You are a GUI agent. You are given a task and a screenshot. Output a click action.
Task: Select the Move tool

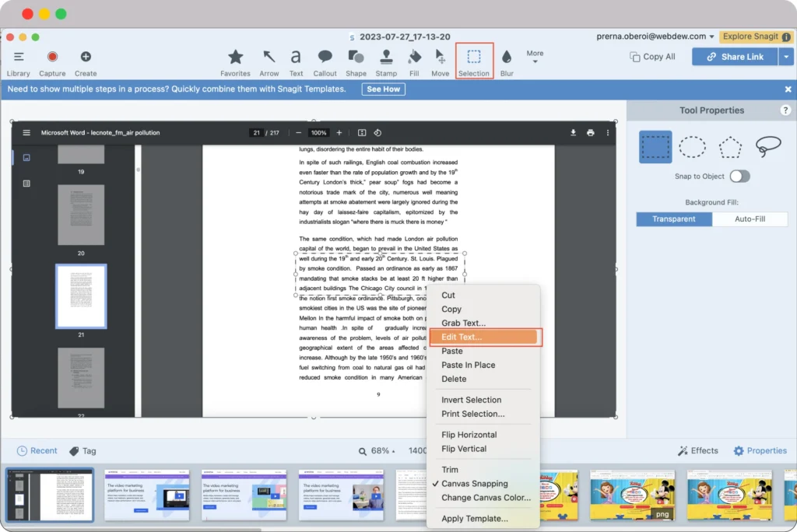coord(440,58)
